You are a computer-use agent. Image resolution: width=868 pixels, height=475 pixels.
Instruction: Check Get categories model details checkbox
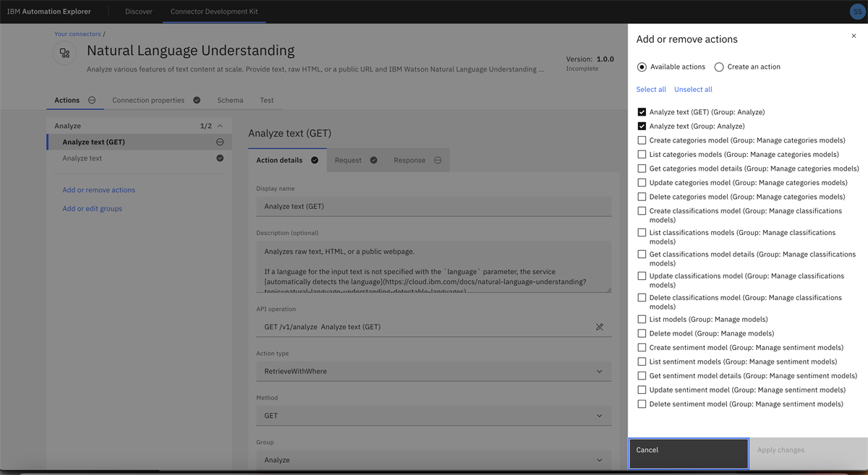(642, 168)
